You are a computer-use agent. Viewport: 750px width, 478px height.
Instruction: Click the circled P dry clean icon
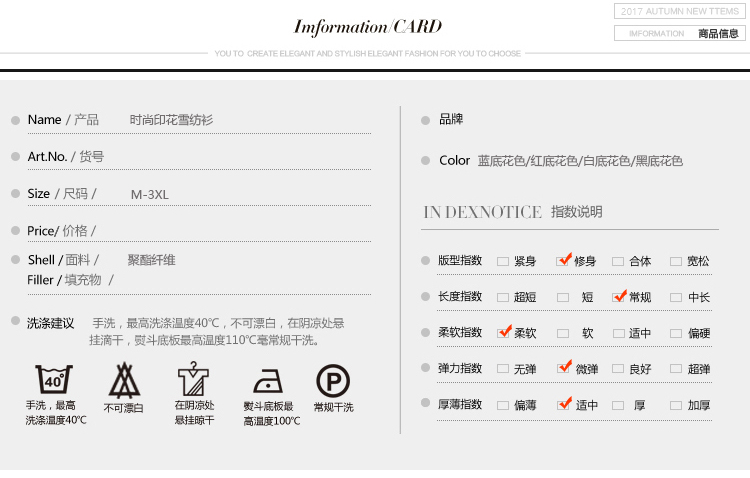click(333, 380)
